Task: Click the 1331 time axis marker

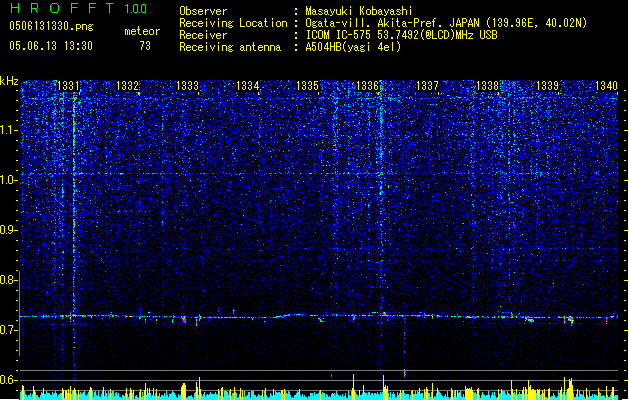Action: pos(68,86)
